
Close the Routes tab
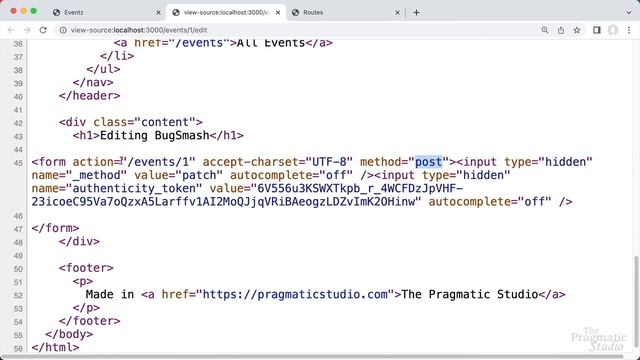tap(397, 12)
